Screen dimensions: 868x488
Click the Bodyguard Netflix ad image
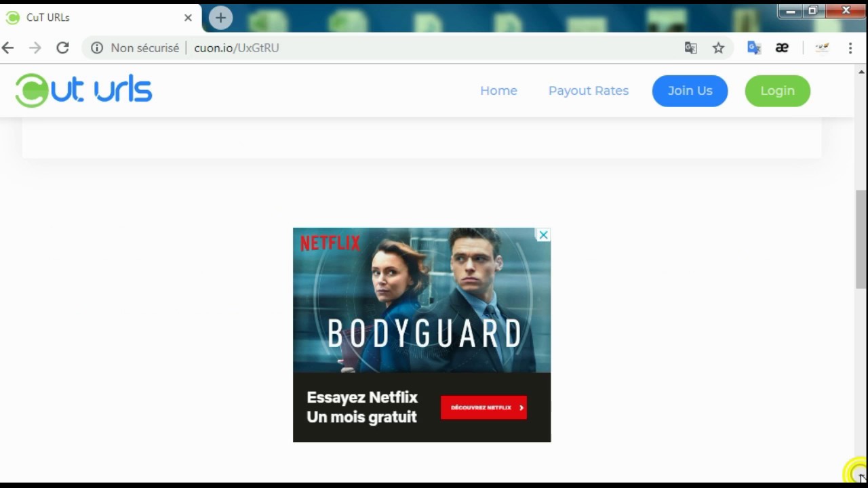(x=422, y=300)
